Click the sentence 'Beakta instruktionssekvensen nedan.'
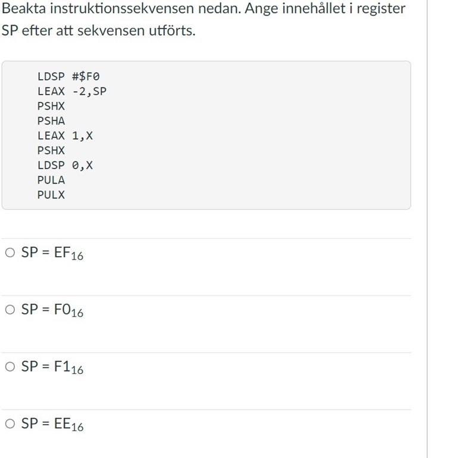 pyautogui.click(x=122, y=9)
